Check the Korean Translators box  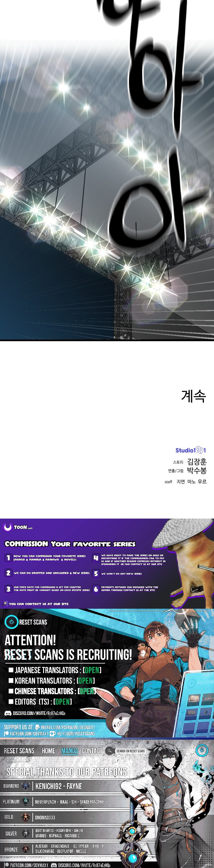11,680
